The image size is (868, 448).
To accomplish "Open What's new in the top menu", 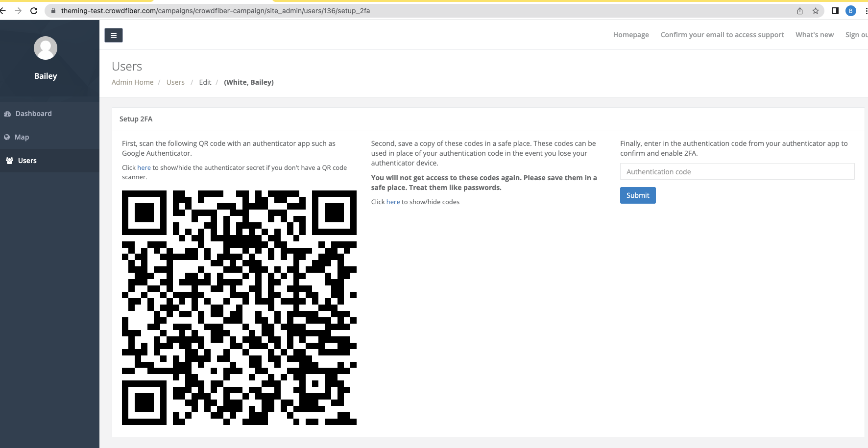I will [815, 34].
